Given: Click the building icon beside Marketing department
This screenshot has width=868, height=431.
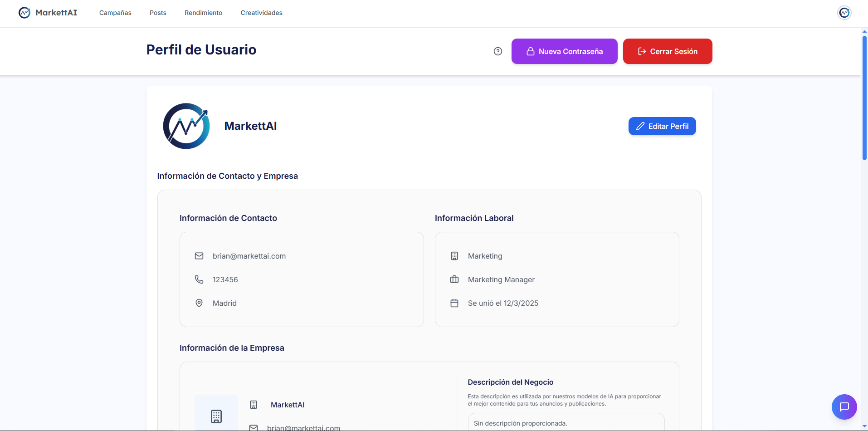Looking at the screenshot, I should pos(454,256).
